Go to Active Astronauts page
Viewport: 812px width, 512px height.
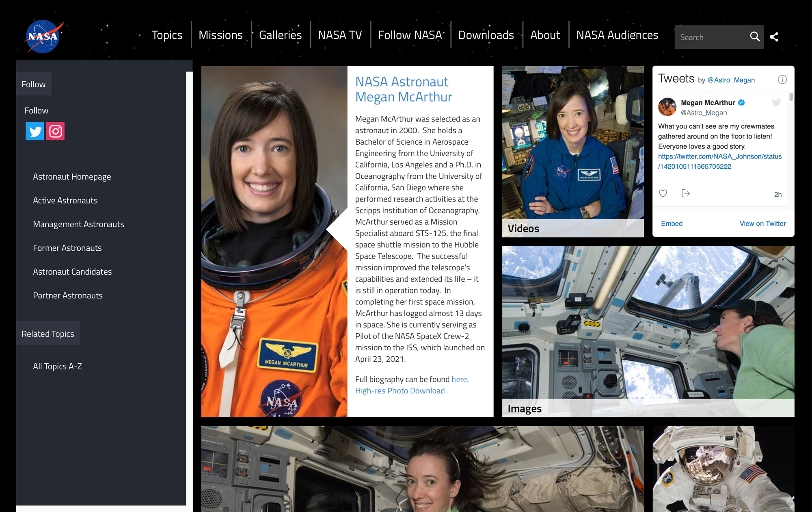(65, 200)
